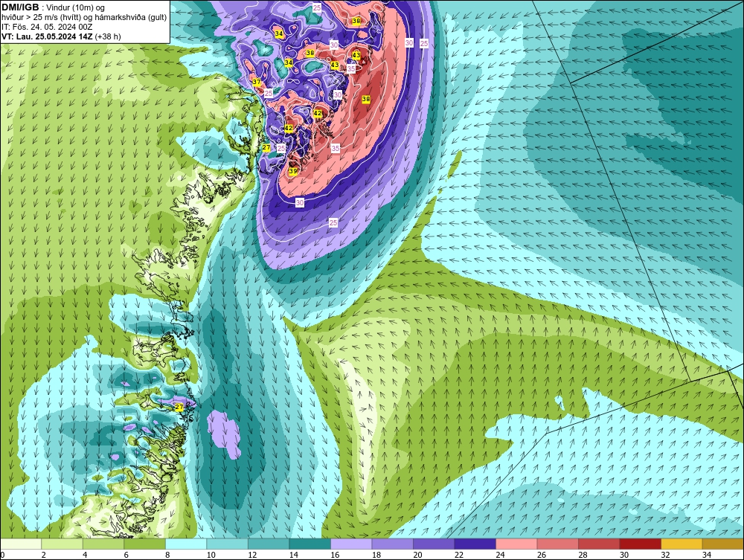This screenshot has height=560, width=744.
Task: Click the legend scale number '2'
Action: [x=44, y=555]
